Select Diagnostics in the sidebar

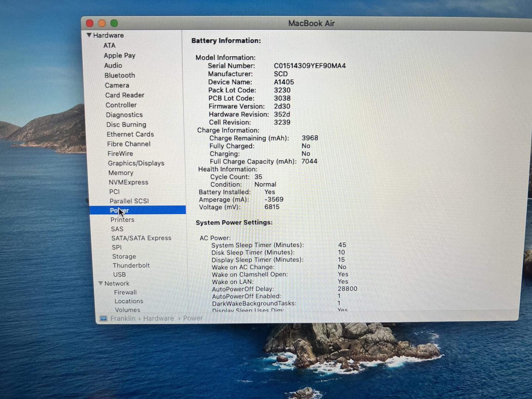[124, 115]
